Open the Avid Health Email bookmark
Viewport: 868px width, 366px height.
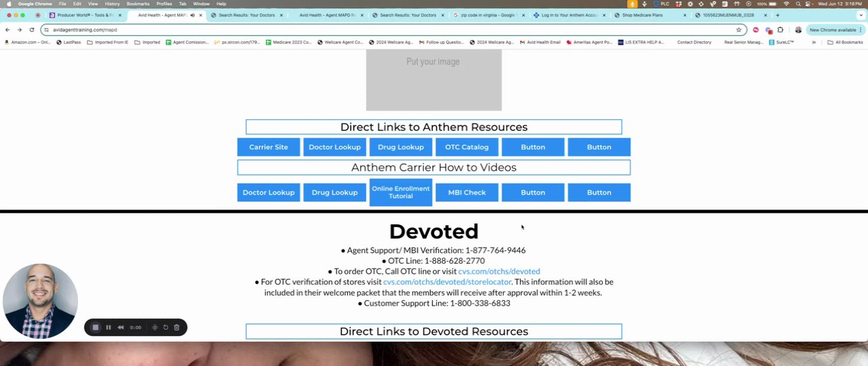pos(540,42)
